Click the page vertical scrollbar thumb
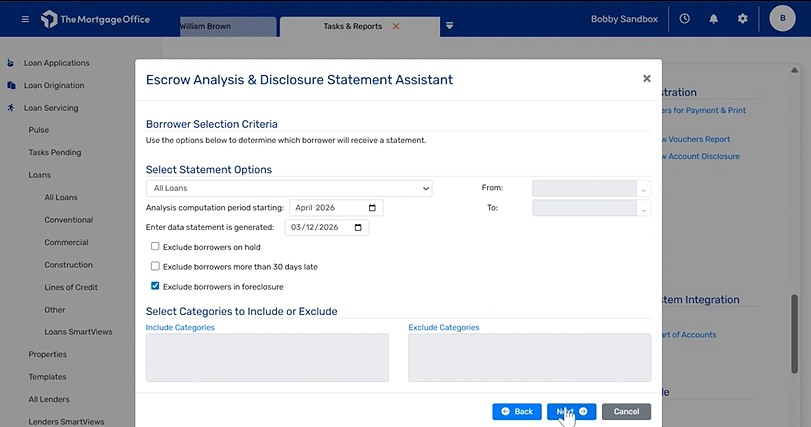The width and height of the screenshot is (811, 427). pyautogui.click(x=794, y=334)
